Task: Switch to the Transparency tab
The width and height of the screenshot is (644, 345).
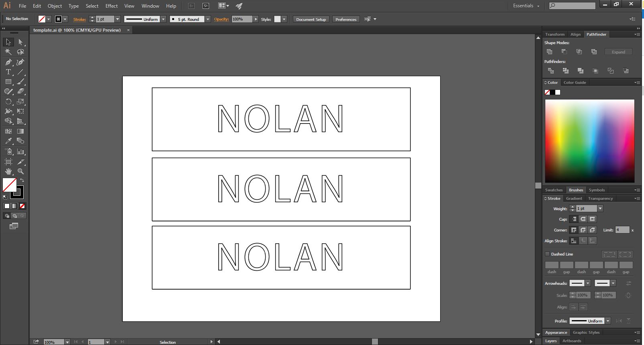Action: (x=600, y=199)
